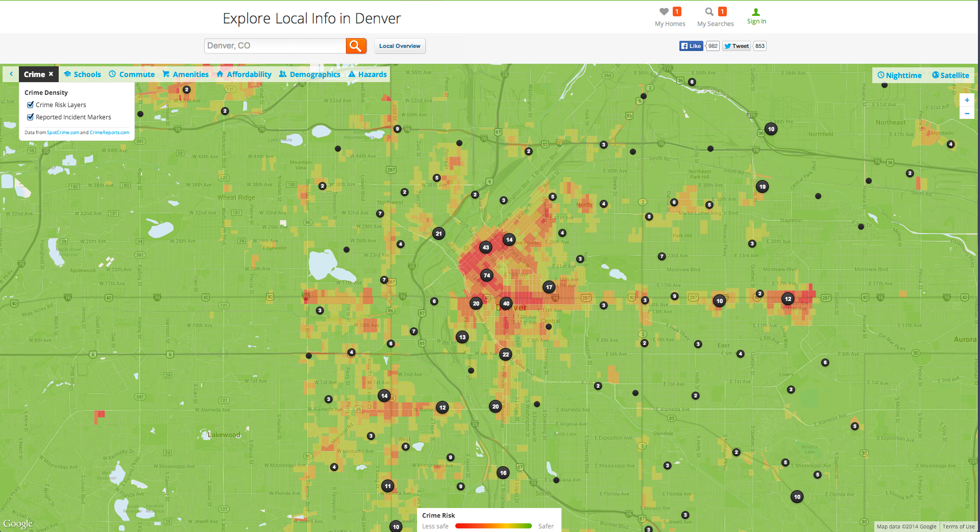Open the Demographics tab
The image size is (980, 532).
point(309,74)
